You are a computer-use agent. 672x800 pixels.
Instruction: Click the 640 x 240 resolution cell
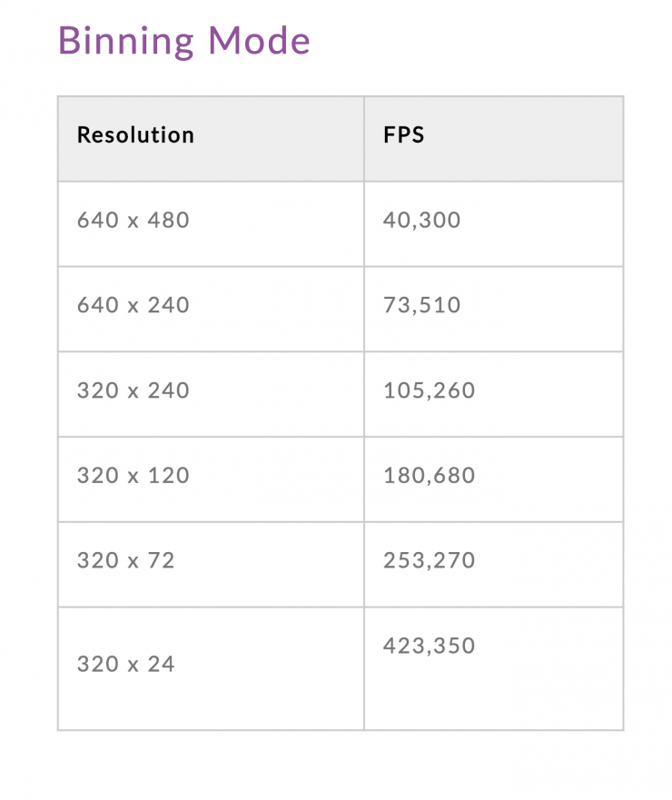pos(133,305)
